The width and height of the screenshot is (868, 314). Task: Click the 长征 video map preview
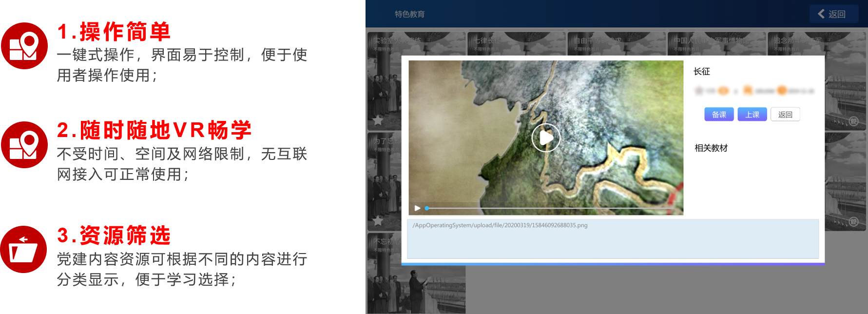point(546,137)
